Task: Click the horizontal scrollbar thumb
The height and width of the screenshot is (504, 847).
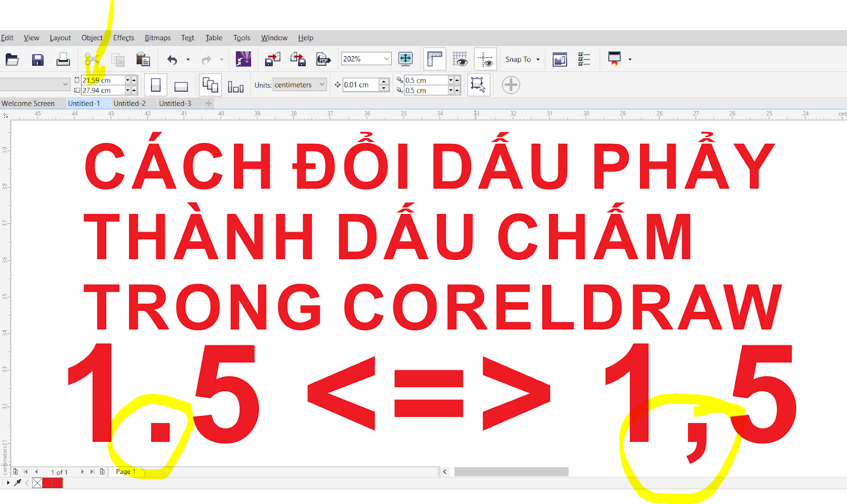Action: [x=511, y=471]
